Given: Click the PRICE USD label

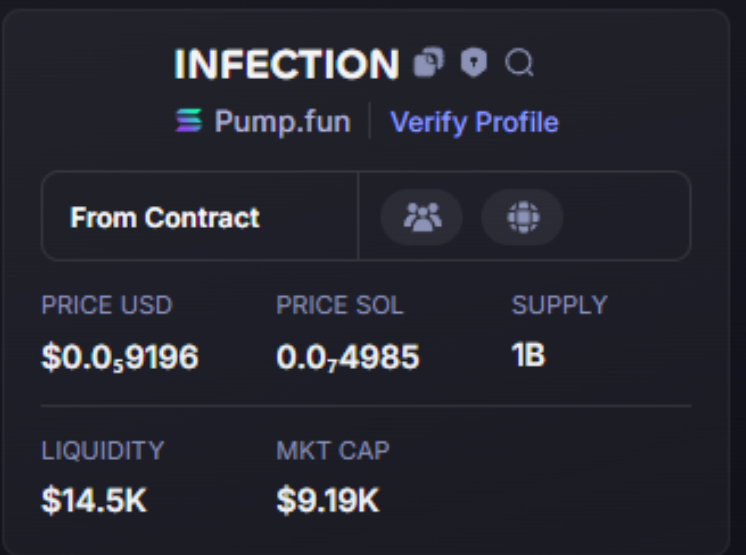Looking at the screenshot, I should [x=107, y=305].
